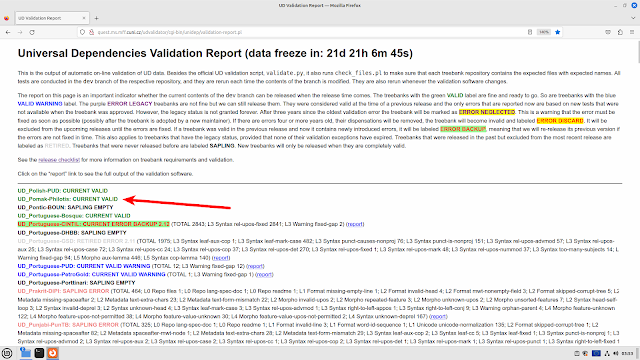Open the Pocket save icon
This screenshot has width=640, height=360.
pyautogui.click(x=608, y=32)
